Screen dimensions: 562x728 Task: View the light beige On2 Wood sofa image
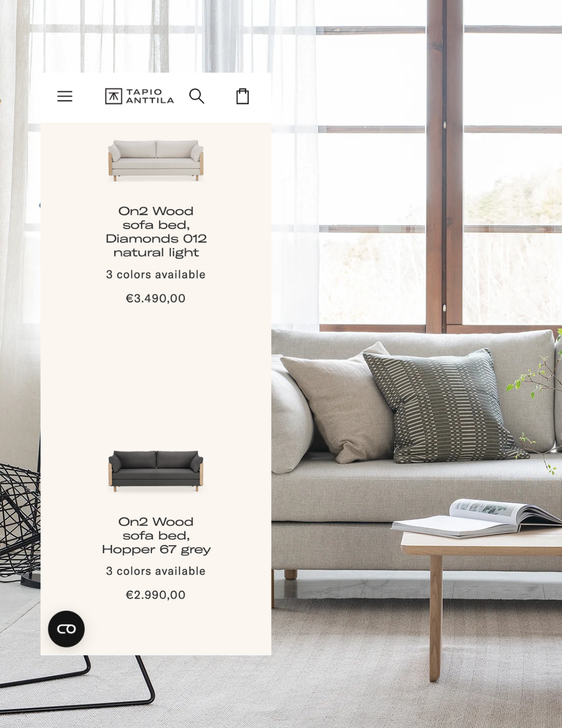(x=156, y=160)
